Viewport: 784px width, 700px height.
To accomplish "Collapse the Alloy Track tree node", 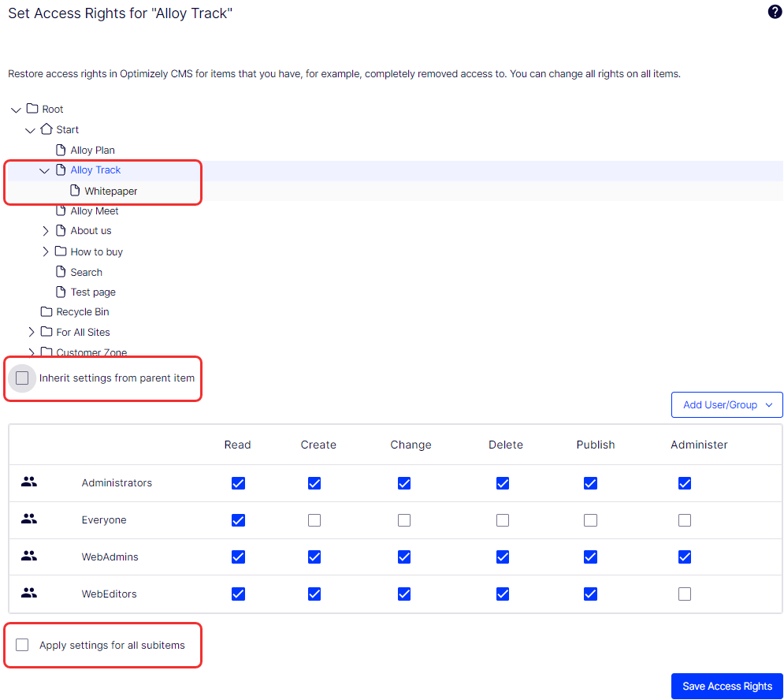I will (44, 169).
